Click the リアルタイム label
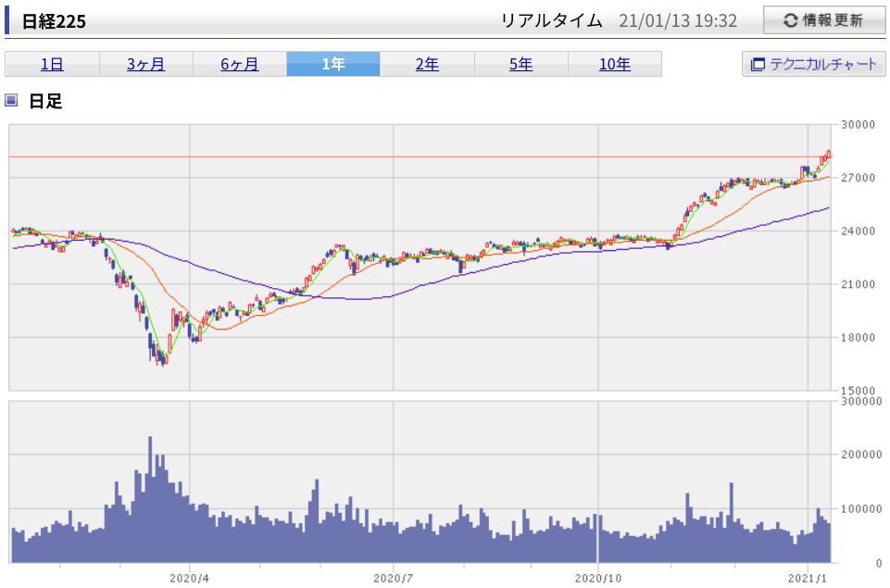 pyautogui.click(x=551, y=21)
